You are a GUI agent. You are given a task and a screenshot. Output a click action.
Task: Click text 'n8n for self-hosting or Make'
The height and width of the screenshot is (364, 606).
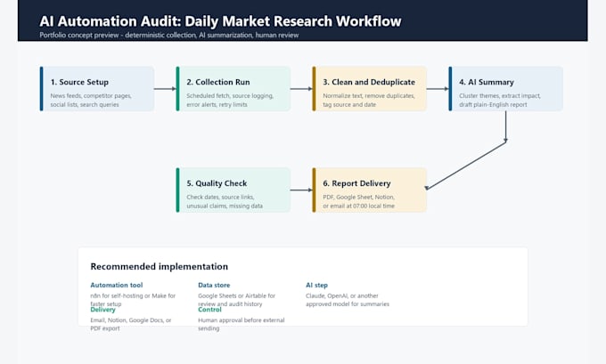click(x=128, y=295)
